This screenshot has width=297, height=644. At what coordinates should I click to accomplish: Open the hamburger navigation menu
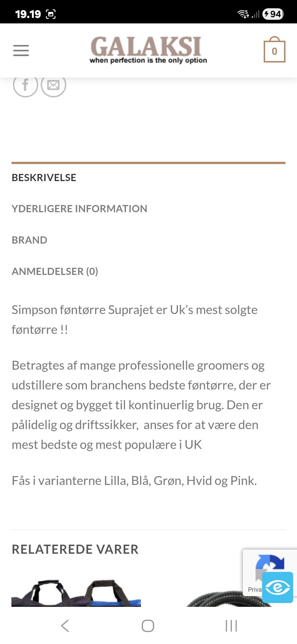point(21,50)
